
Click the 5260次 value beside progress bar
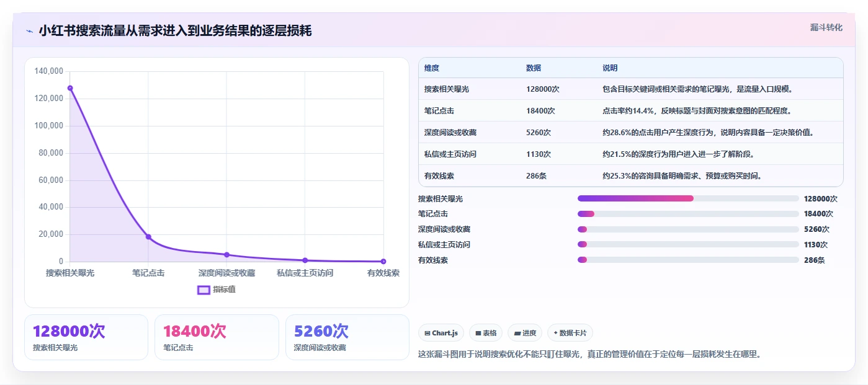pos(817,229)
